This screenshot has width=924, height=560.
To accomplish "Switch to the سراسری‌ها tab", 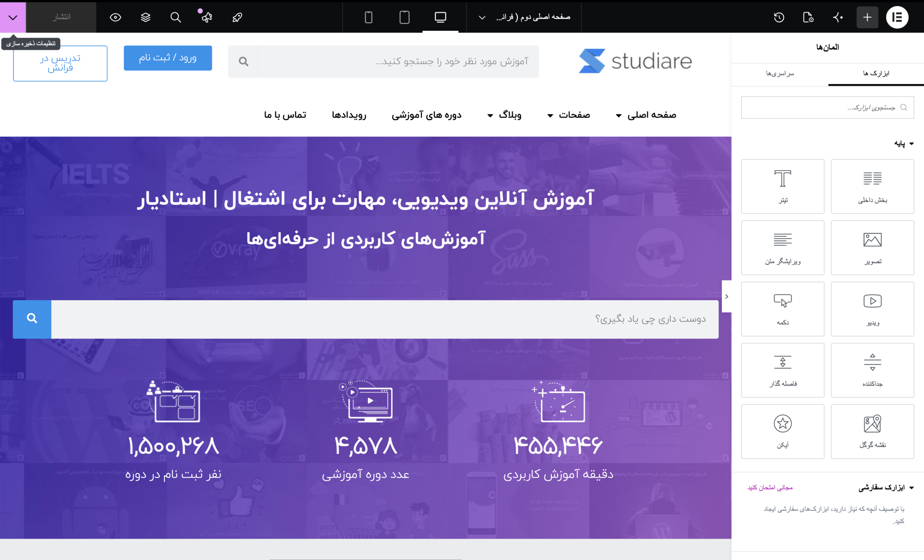I will click(x=780, y=74).
